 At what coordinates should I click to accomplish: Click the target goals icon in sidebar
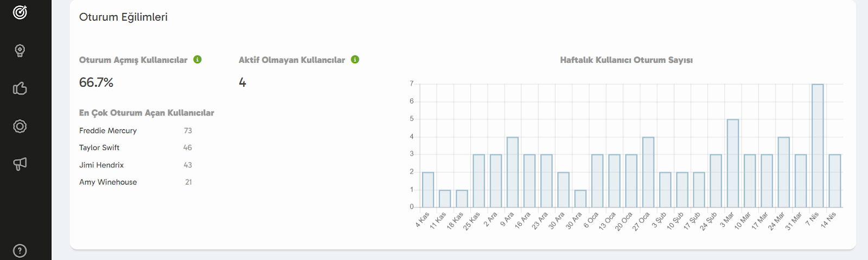20,12
